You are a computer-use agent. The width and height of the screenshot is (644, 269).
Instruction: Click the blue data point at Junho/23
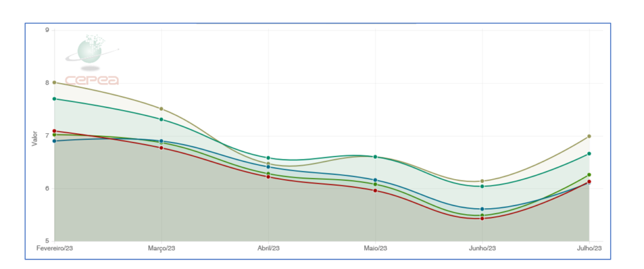point(482,209)
